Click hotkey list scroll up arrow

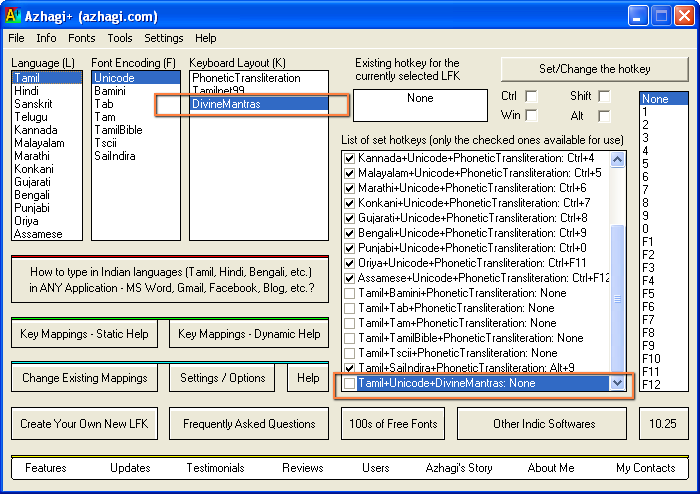[617, 159]
